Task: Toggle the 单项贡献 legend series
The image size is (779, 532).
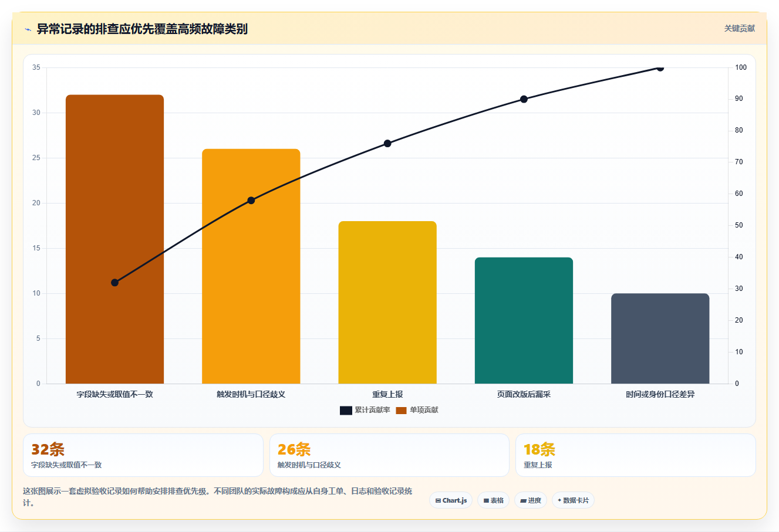Action: point(417,410)
